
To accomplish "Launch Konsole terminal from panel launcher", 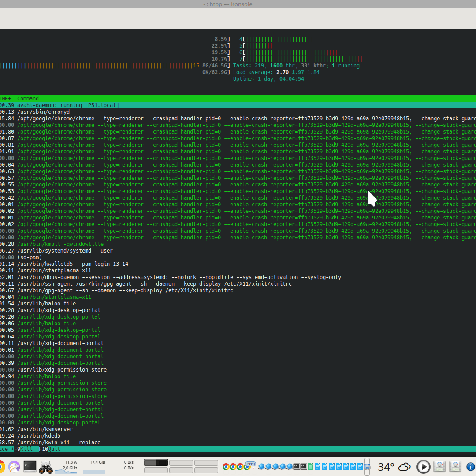I will [30, 466].
